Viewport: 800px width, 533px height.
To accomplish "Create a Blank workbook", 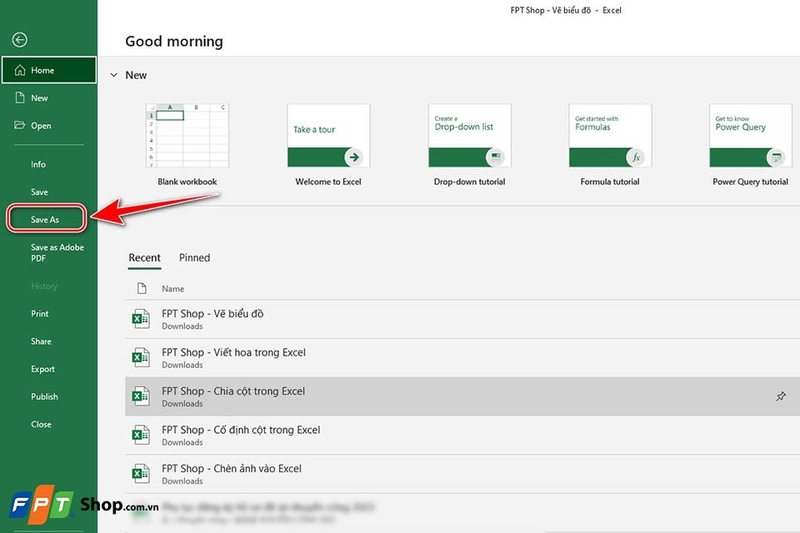I will tap(187, 145).
